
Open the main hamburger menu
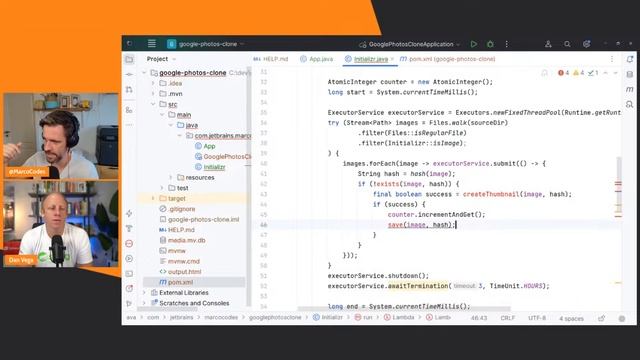(152, 44)
